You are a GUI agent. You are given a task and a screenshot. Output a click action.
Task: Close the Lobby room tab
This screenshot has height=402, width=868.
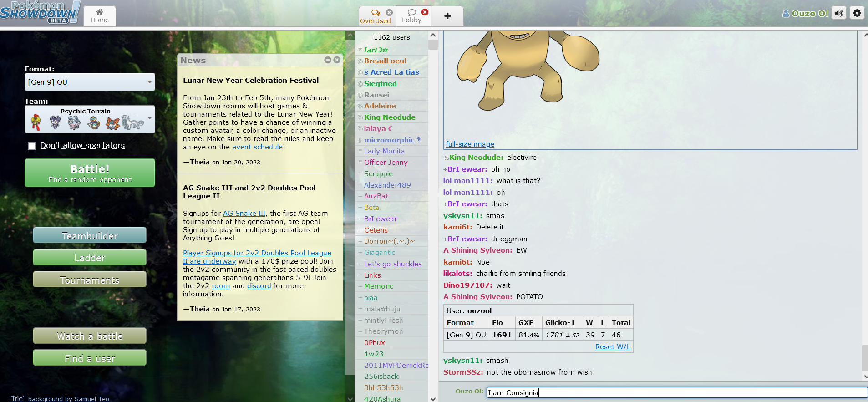[x=425, y=12]
